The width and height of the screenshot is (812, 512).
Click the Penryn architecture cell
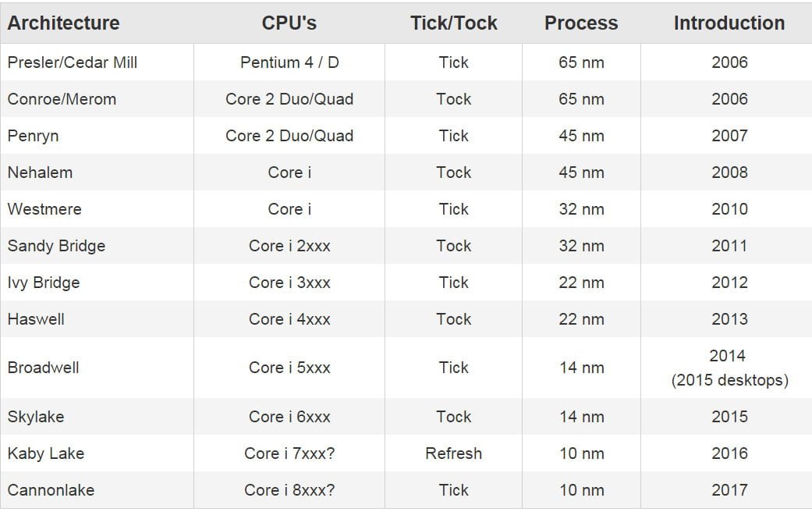(x=33, y=136)
